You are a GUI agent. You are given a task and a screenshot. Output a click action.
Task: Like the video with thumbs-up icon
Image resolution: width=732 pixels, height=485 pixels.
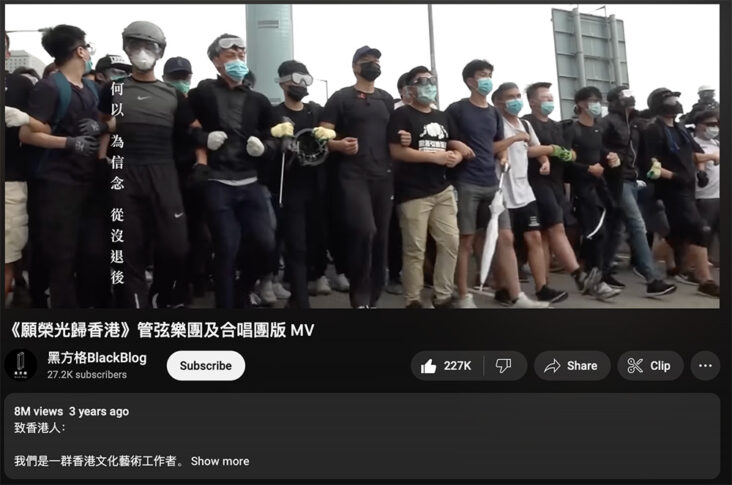tap(428, 366)
